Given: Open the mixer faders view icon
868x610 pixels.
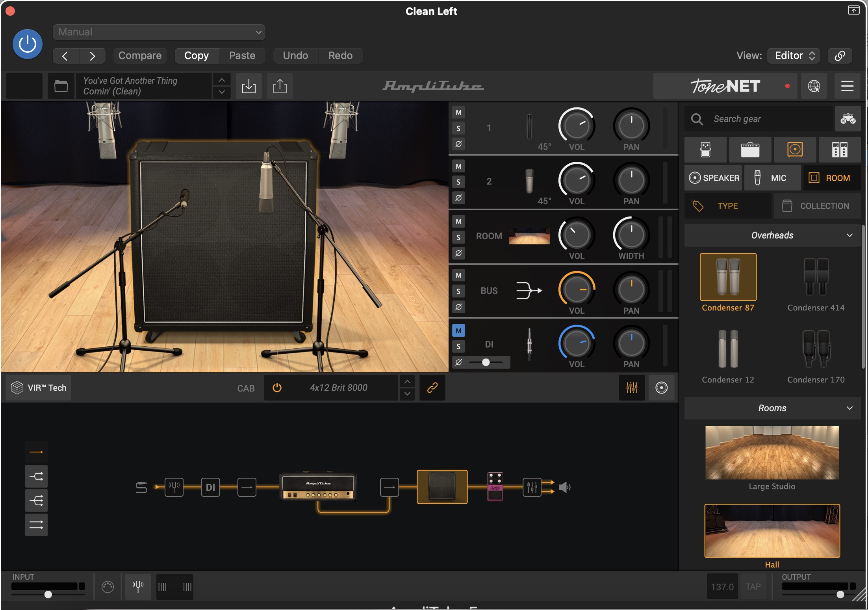Looking at the screenshot, I should (x=631, y=388).
